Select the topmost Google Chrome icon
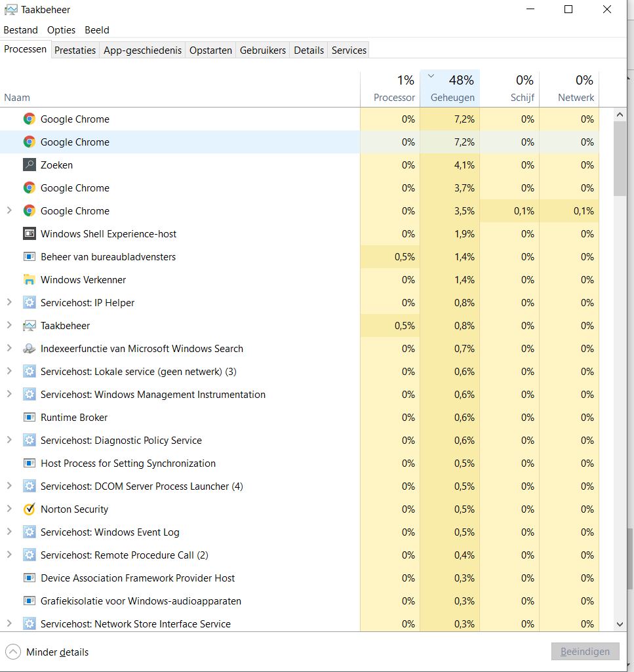 click(29, 119)
